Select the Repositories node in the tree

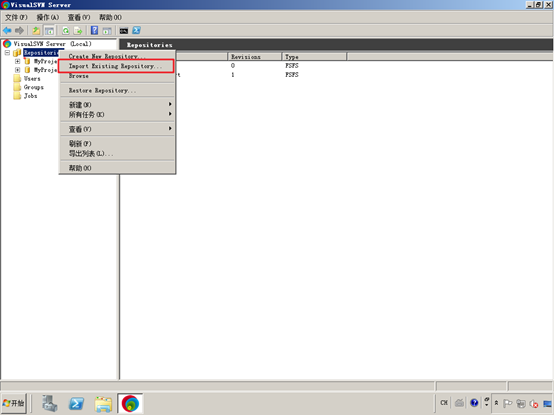coord(41,53)
